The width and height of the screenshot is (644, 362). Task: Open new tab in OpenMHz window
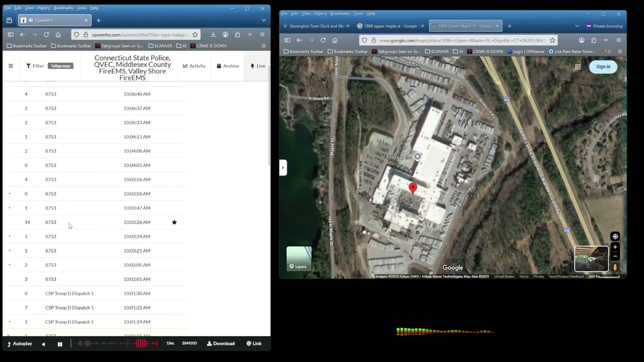pos(99,21)
